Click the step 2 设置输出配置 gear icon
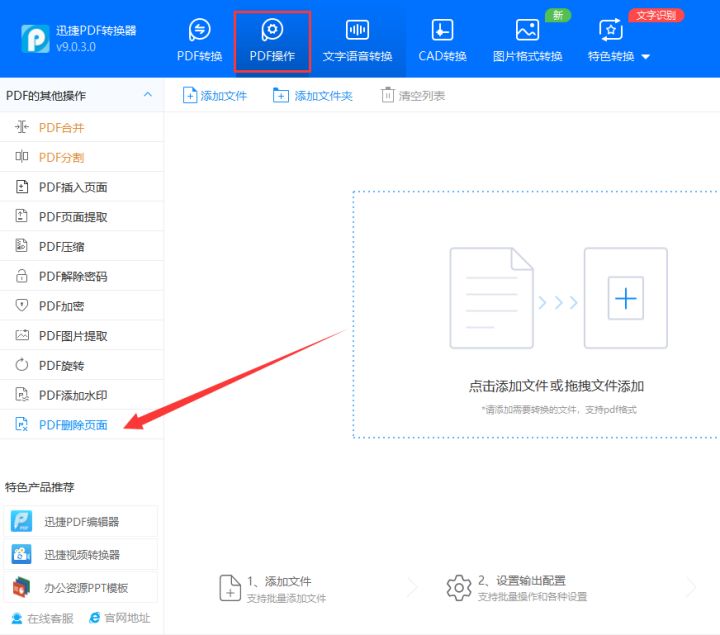 click(x=459, y=588)
